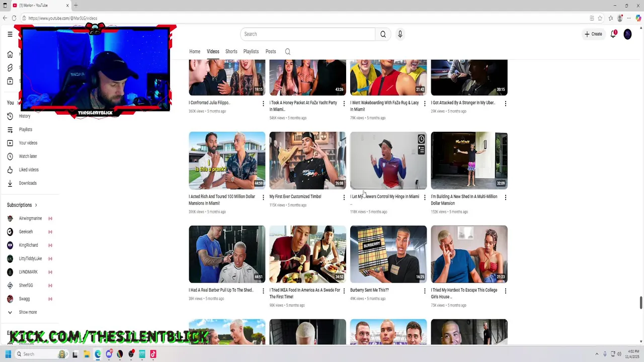Click the Watch later clock on Hinge thumbnail
644x362 pixels.
421,139
